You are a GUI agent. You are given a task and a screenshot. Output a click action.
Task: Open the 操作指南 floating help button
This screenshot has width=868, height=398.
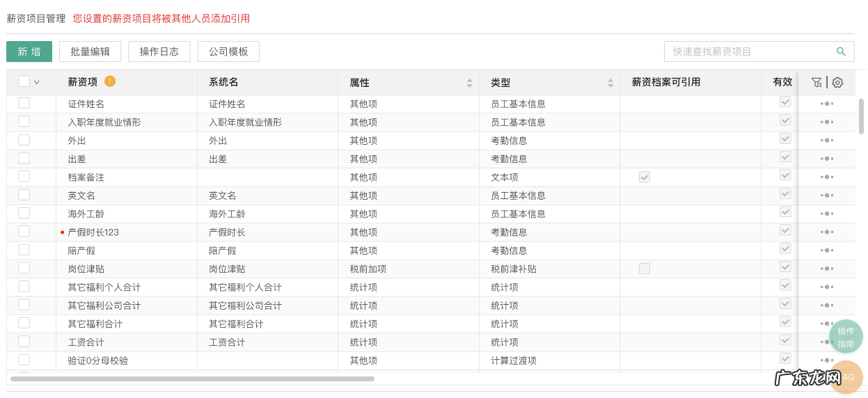tap(845, 337)
